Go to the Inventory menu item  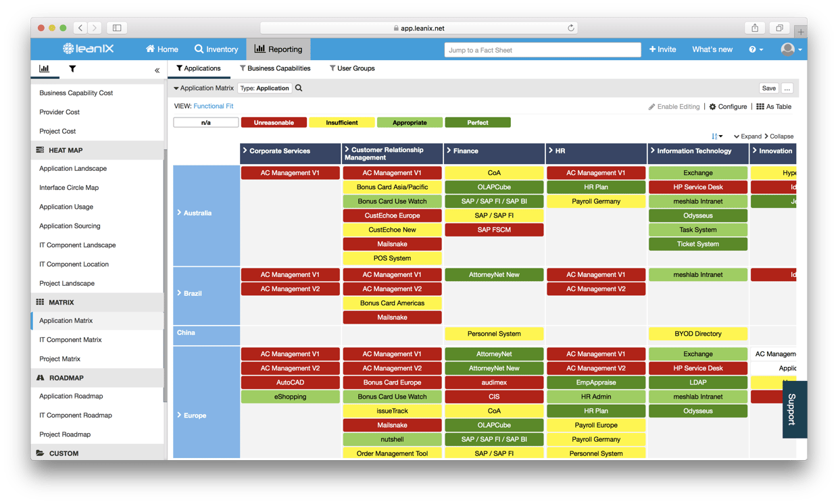pyautogui.click(x=216, y=49)
